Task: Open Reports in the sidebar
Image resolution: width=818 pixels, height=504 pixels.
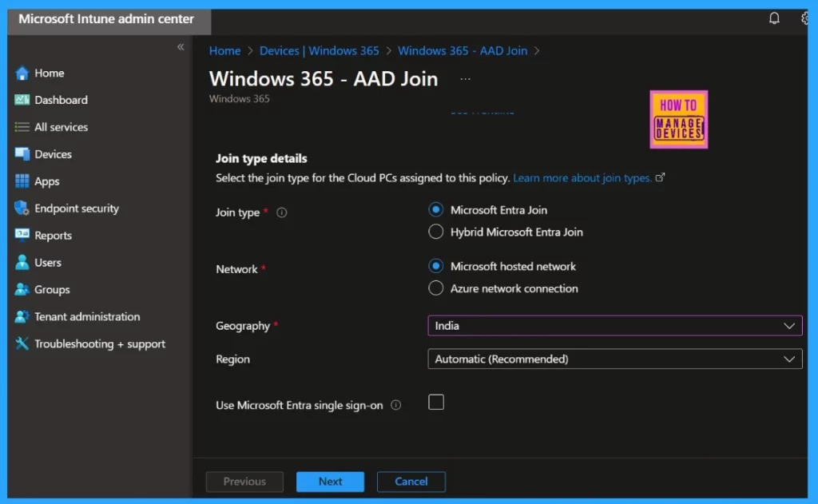Action: tap(53, 236)
